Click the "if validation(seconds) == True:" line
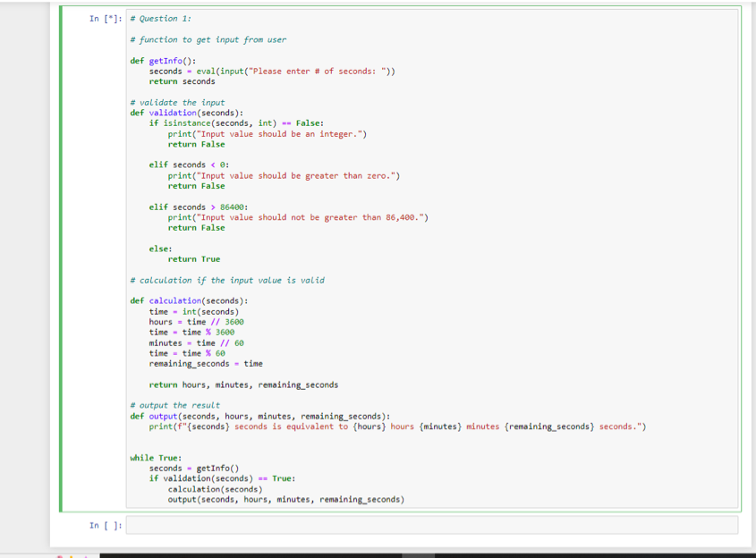This screenshot has width=756, height=558. pos(222,478)
